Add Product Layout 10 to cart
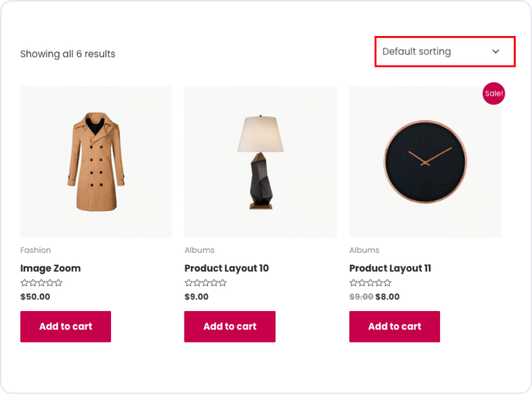 (230, 326)
